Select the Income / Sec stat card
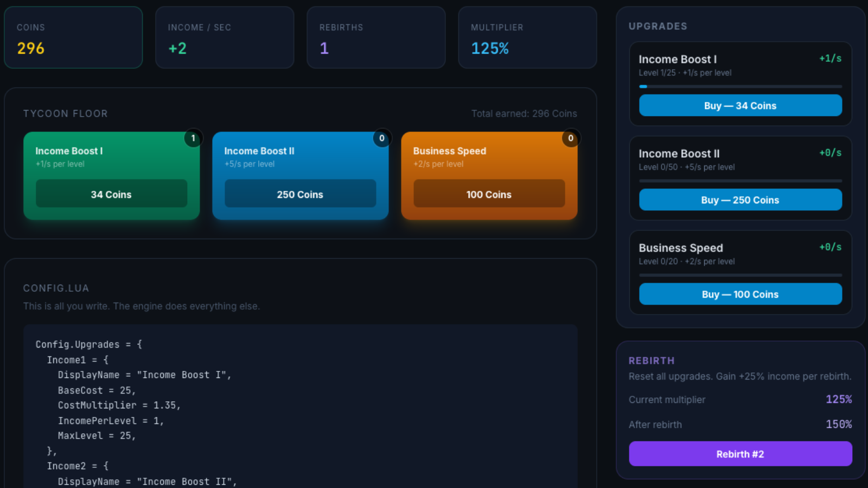 (225, 37)
